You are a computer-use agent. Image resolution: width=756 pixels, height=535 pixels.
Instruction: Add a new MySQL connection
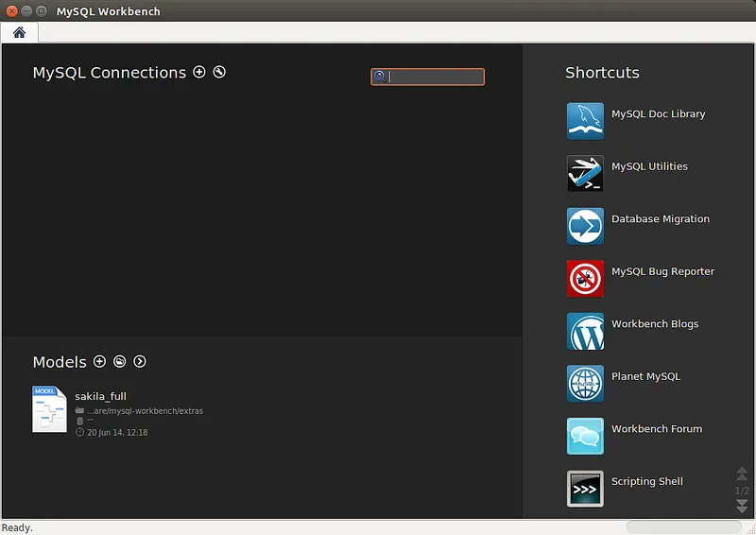199,72
